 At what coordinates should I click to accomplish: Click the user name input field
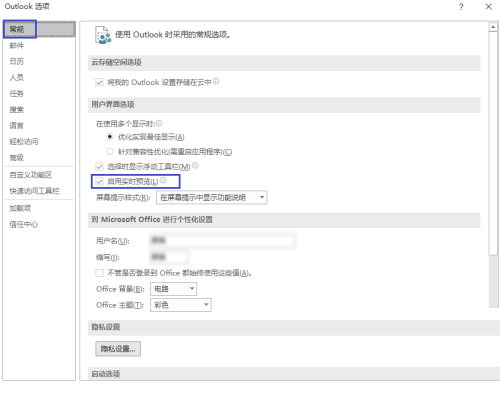pyautogui.click(x=222, y=240)
